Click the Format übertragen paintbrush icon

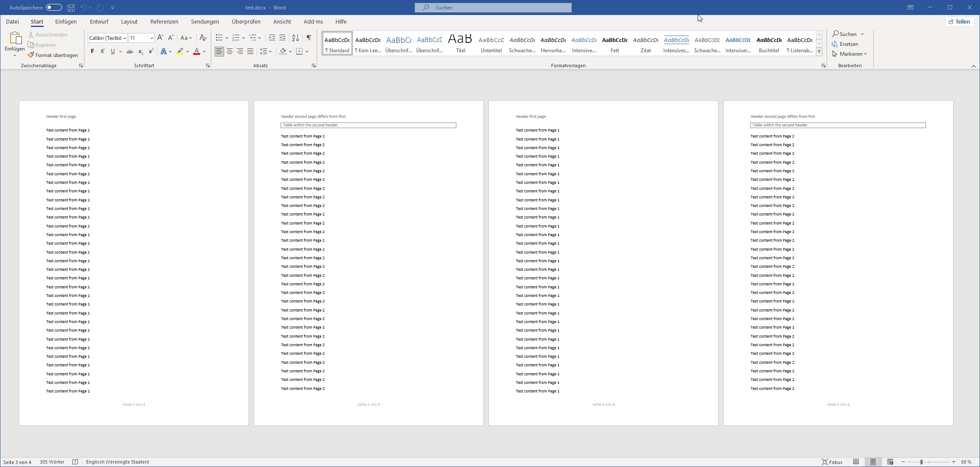point(31,55)
